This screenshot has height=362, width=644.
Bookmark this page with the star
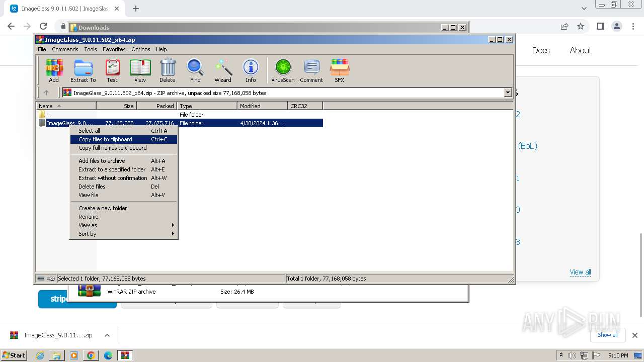coord(581,27)
